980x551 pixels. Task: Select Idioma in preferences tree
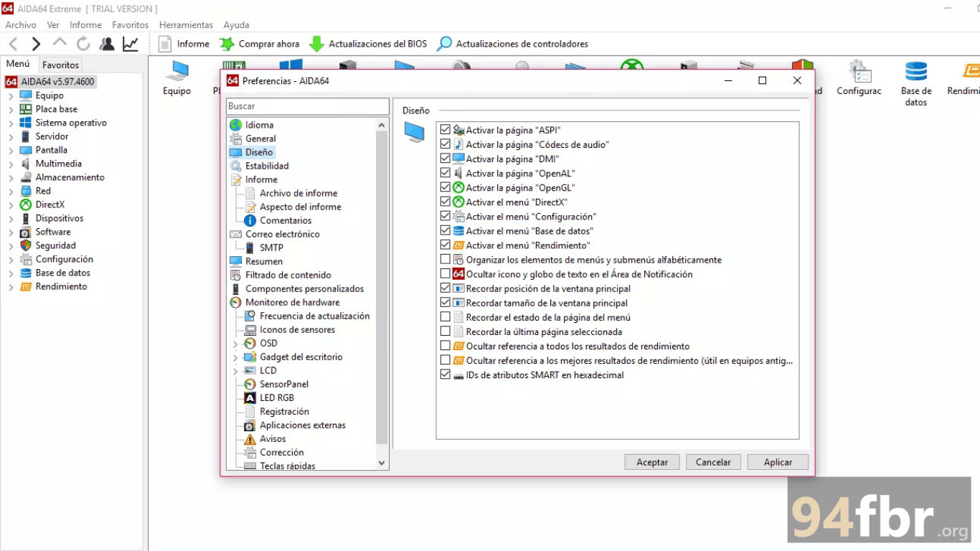coord(251,125)
